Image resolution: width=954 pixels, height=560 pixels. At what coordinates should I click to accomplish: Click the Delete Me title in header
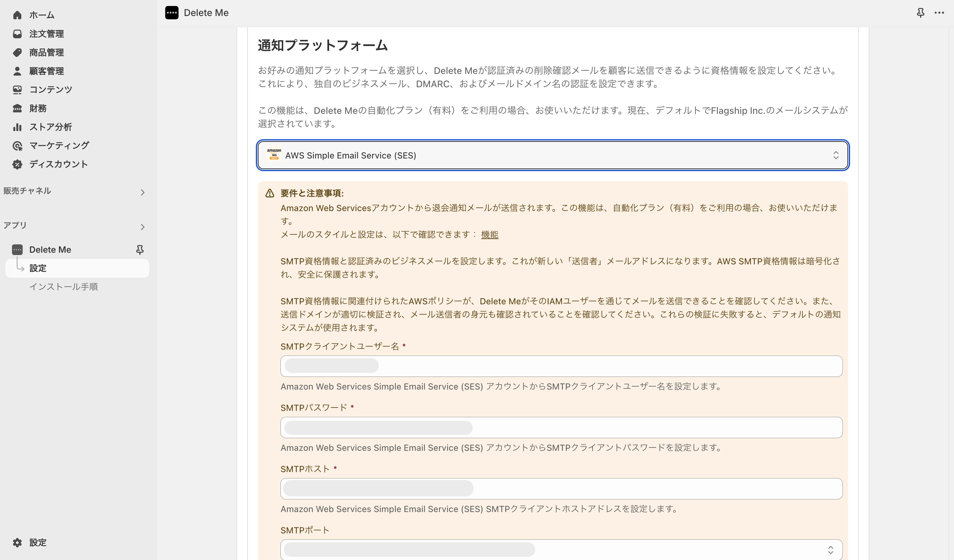coord(206,13)
